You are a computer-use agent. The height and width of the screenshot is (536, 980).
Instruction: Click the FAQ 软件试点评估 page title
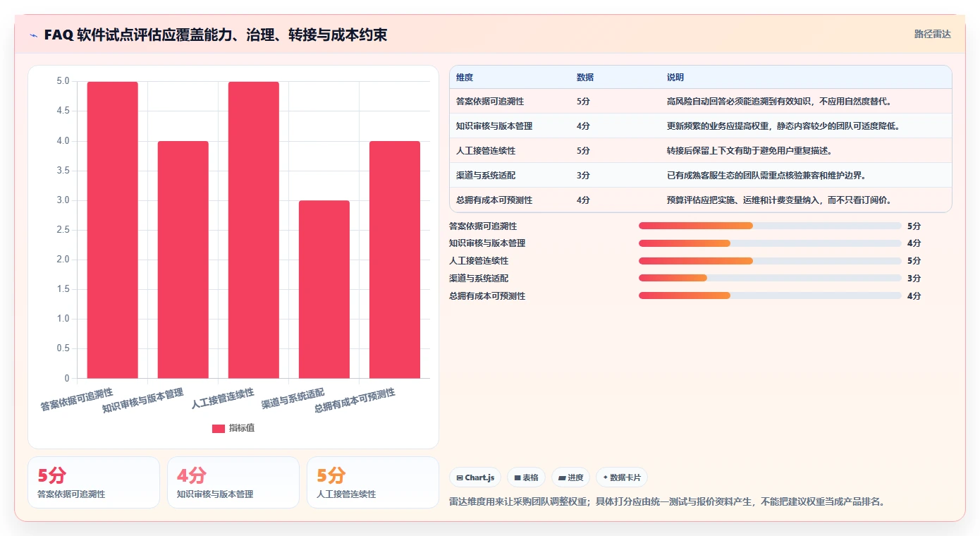tap(216, 35)
